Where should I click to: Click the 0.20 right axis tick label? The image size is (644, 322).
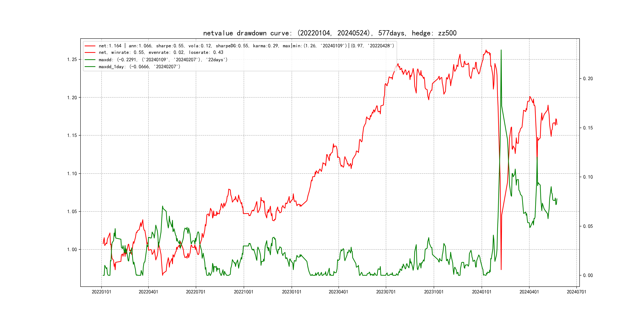[588, 79]
